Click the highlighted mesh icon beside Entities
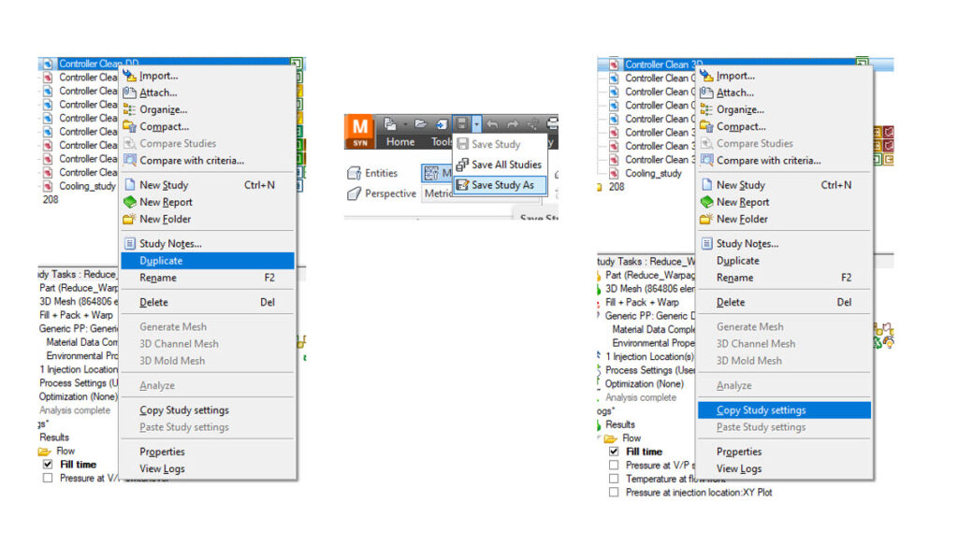 point(431,174)
